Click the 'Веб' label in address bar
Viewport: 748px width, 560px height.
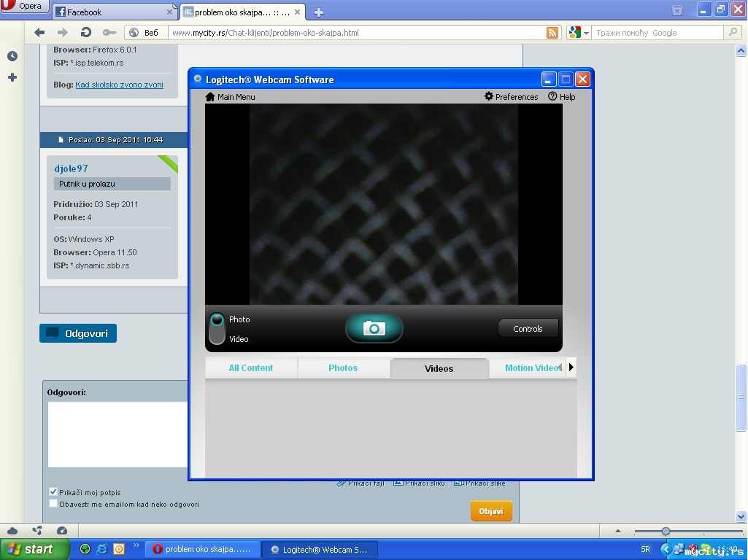pos(151,32)
